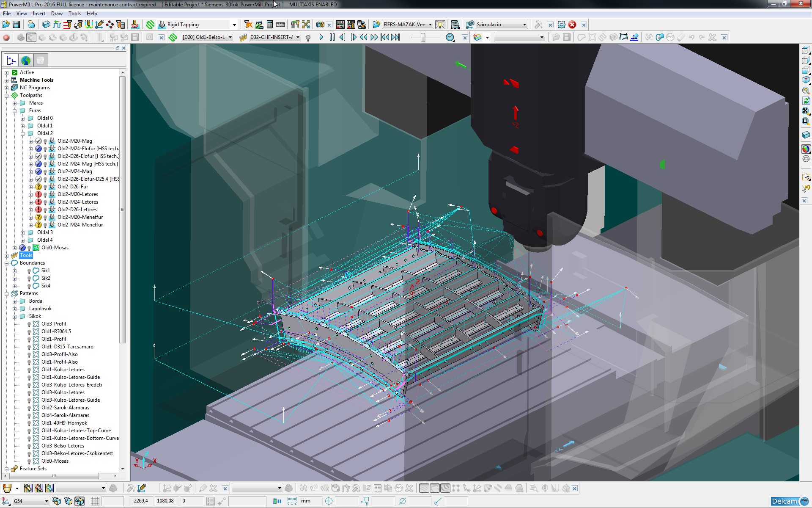The width and height of the screenshot is (812, 508).
Task: Expand the Oldal 3 folder
Action: pos(23,233)
